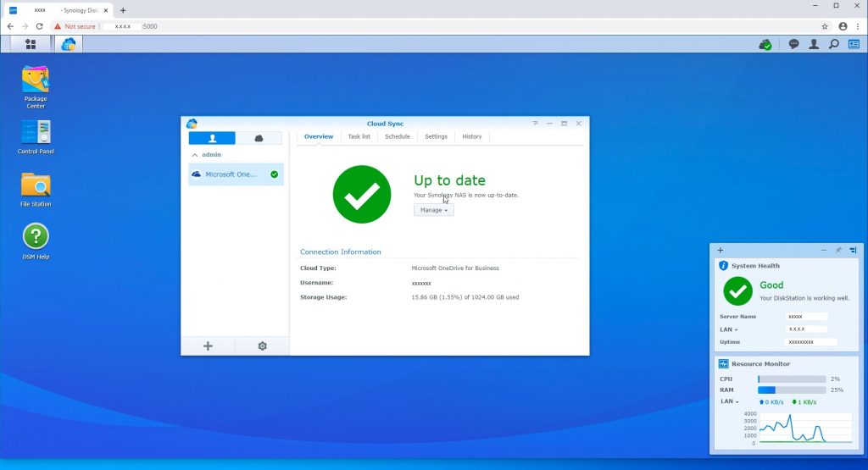Reload the browser page
Image resolution: width=868 pixels, height=470 pixels.
[39, 26]
